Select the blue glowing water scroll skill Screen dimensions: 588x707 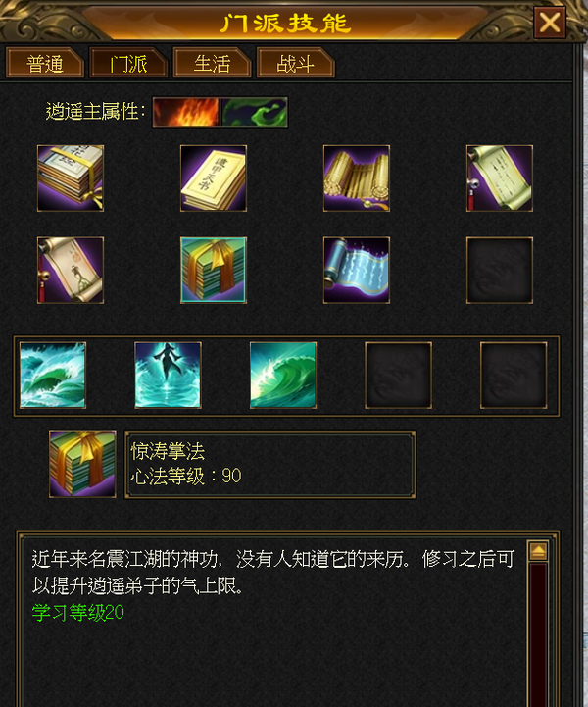click(357, 270)
